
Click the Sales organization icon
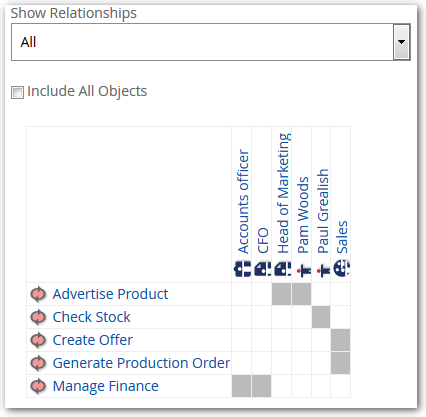[341, 269]
